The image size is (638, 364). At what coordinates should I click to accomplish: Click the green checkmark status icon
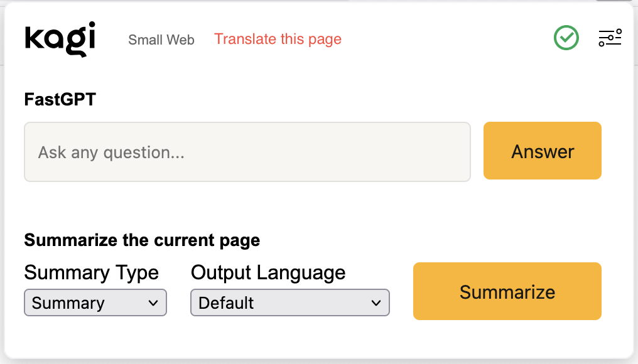566,38
